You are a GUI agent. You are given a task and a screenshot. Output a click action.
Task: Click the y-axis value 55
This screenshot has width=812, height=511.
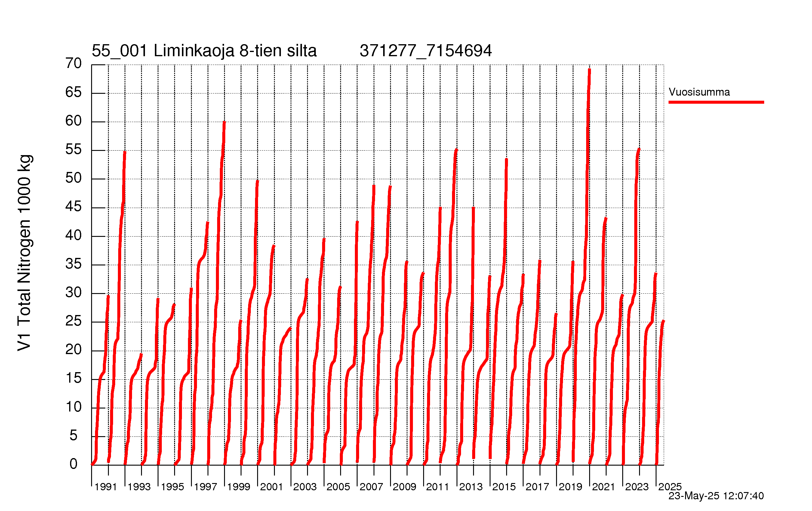pyautogui.click(x=73, y=149)
